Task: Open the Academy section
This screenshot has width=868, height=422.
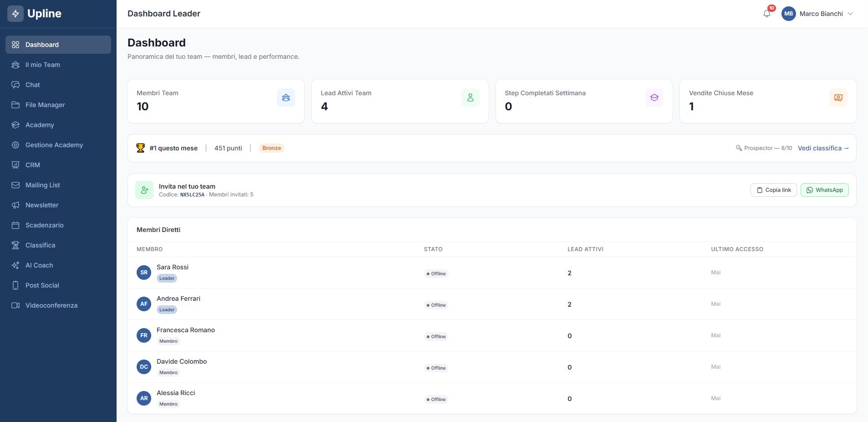Action: 40,125
